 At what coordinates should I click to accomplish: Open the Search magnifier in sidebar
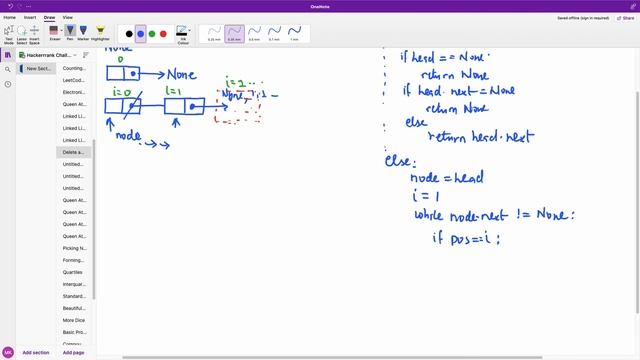coord(8,69)
